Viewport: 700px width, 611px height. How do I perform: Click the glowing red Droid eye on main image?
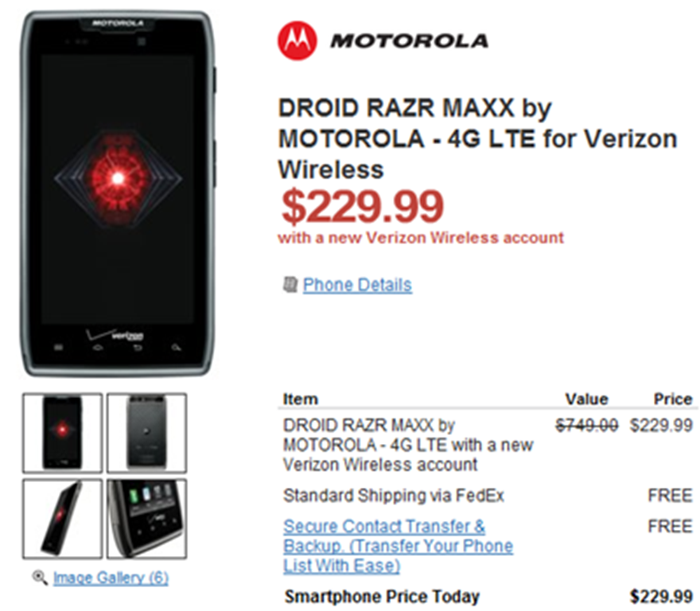pos(118,177)
